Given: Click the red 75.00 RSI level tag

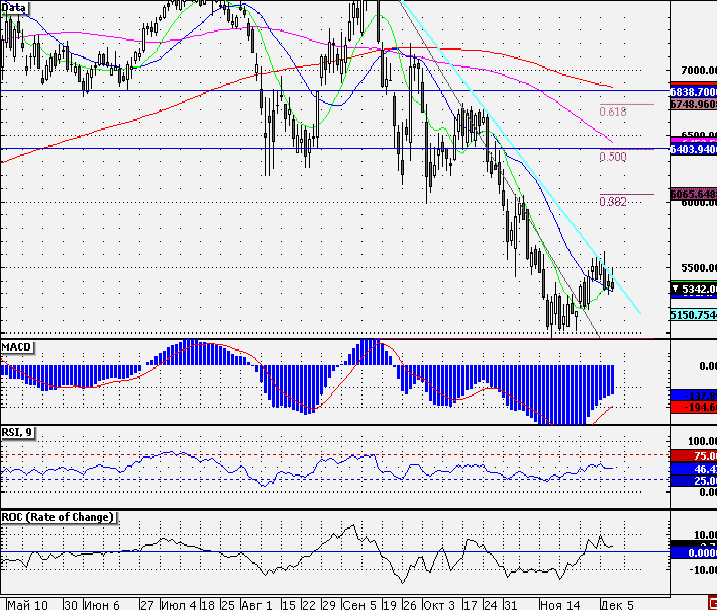Looking at the screenshot, I should (x=694, y=456).
